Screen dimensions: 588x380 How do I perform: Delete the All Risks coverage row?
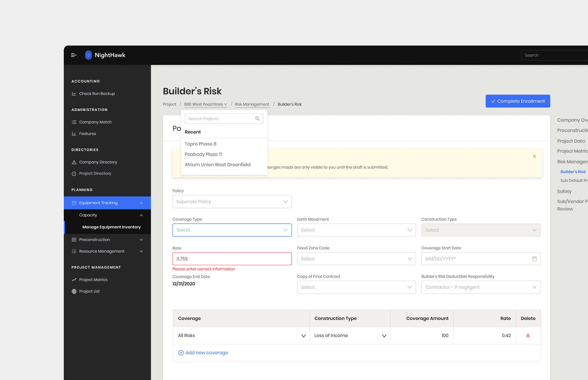528,336
